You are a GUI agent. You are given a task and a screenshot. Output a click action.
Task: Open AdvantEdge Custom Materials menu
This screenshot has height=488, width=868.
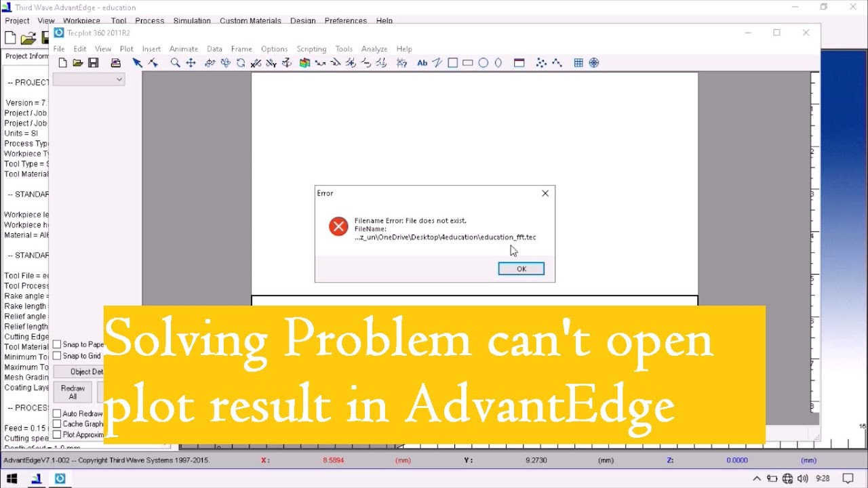click(250, 21)
